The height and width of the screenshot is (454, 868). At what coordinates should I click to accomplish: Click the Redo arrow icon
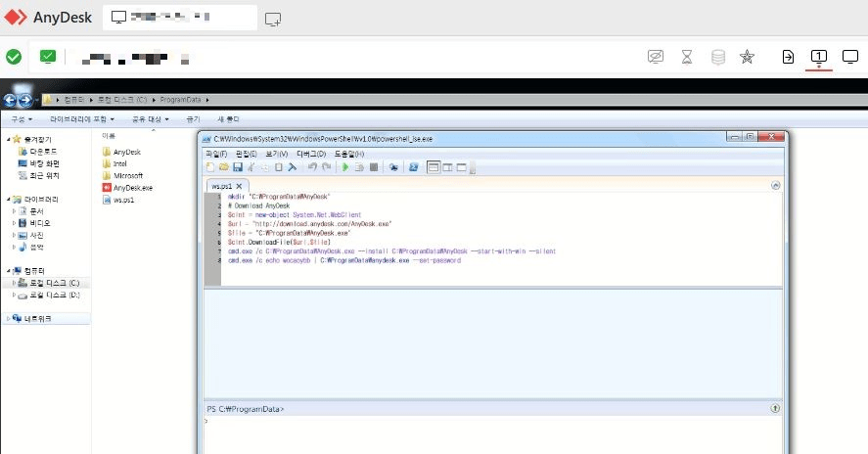point(326,167)
